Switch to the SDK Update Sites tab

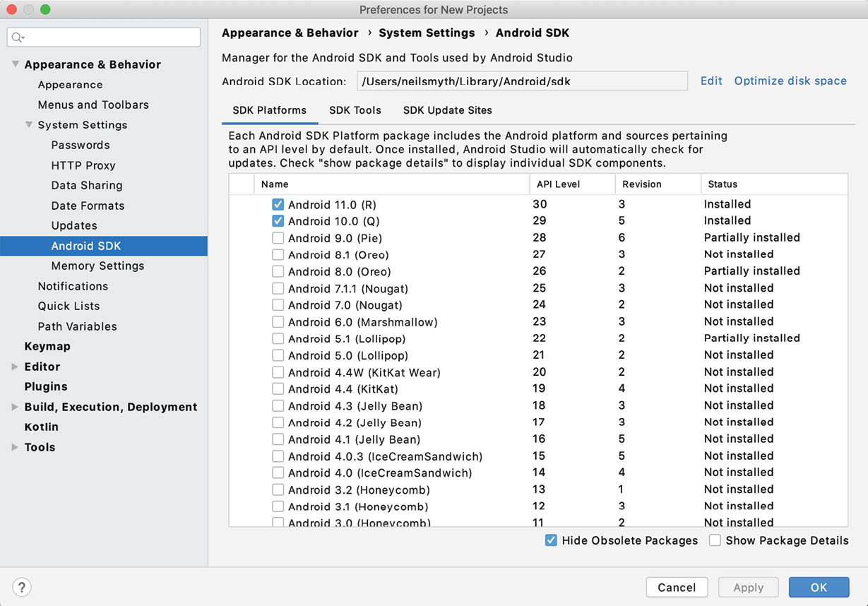[x=448, y=110]
